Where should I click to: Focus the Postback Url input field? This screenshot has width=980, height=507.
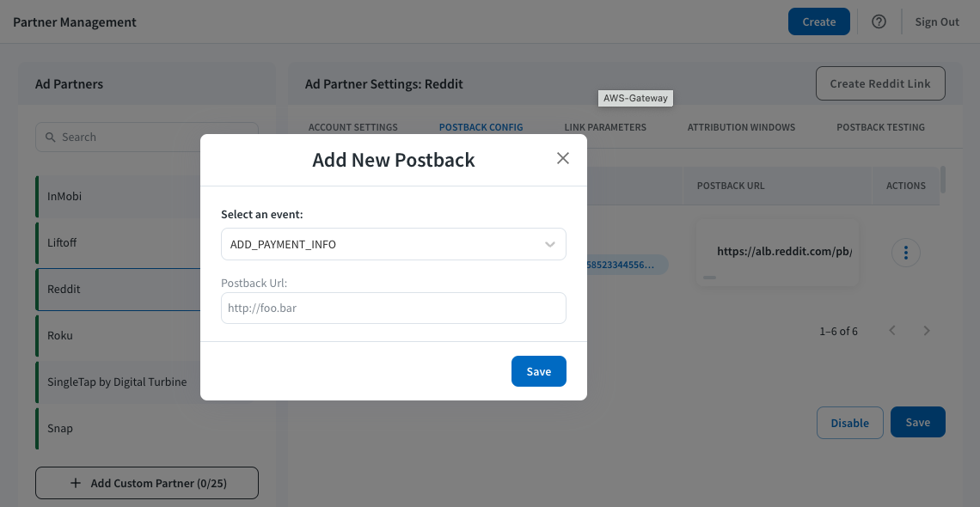point(394,308)
